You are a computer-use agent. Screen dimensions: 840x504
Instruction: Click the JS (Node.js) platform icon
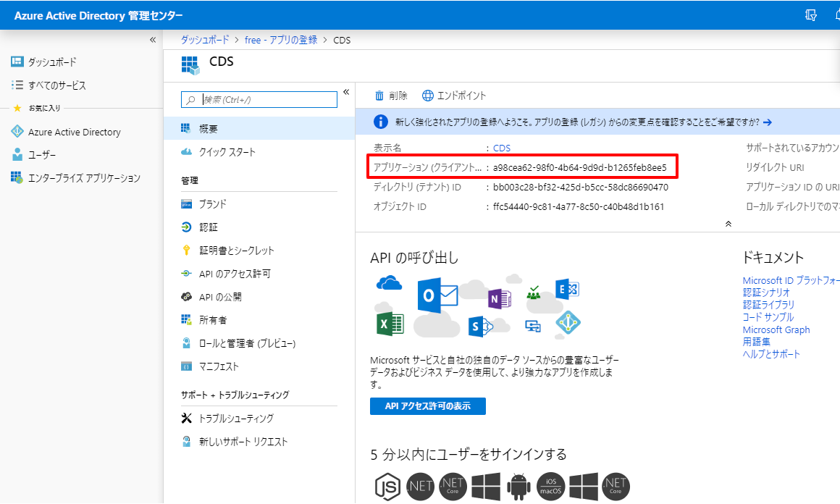[387, 487]
